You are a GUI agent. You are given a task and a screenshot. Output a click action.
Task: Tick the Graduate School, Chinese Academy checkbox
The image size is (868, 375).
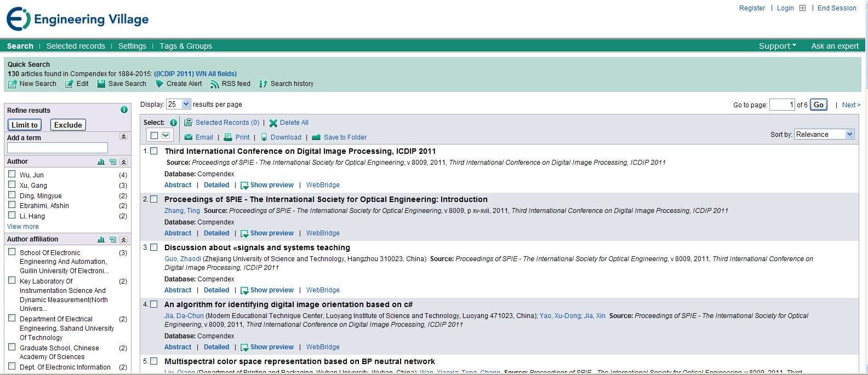(x=12, y=347)
